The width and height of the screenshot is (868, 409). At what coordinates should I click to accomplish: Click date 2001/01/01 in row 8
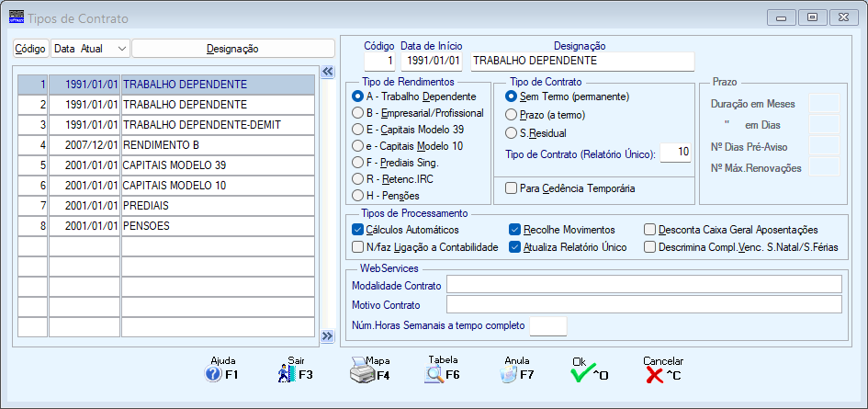tap(85, 226)
